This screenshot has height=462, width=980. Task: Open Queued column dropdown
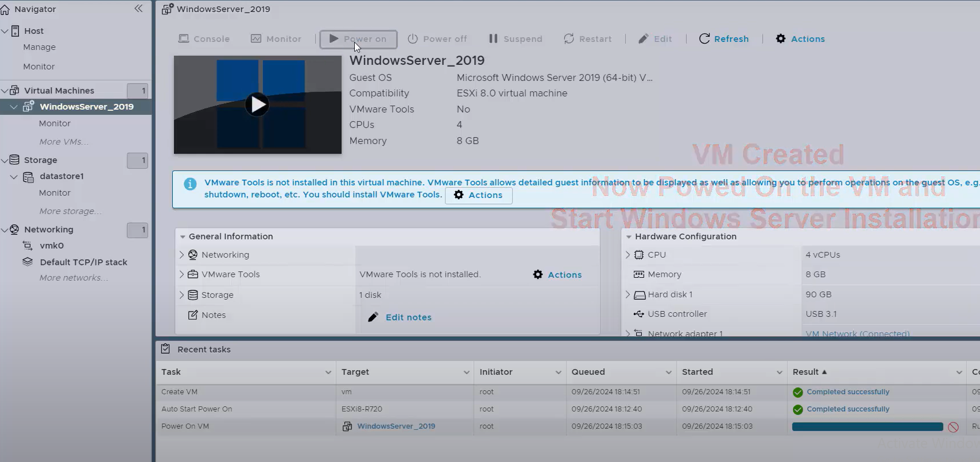[x=668, y=372]
